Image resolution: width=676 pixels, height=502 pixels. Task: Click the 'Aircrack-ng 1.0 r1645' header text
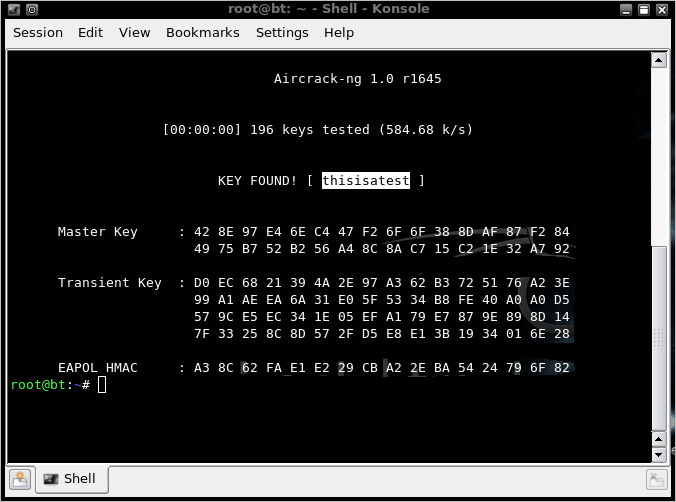click(357, 79)
